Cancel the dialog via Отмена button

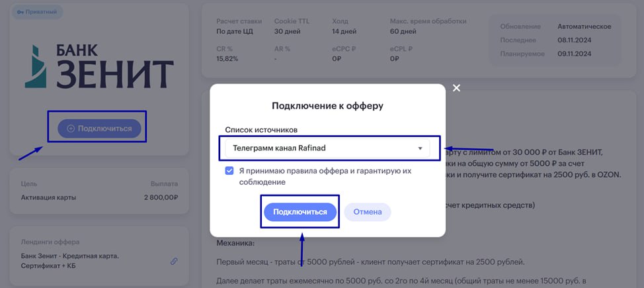(x=368, y=212)
